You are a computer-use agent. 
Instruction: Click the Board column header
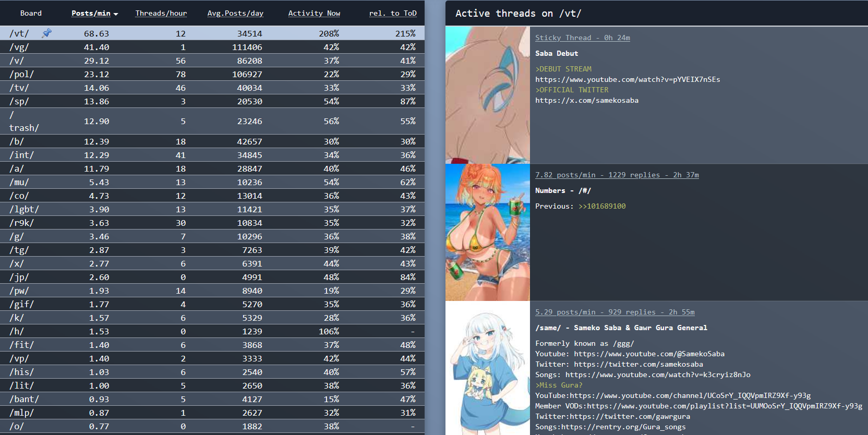pyautogui.click(x=31, y=14)
